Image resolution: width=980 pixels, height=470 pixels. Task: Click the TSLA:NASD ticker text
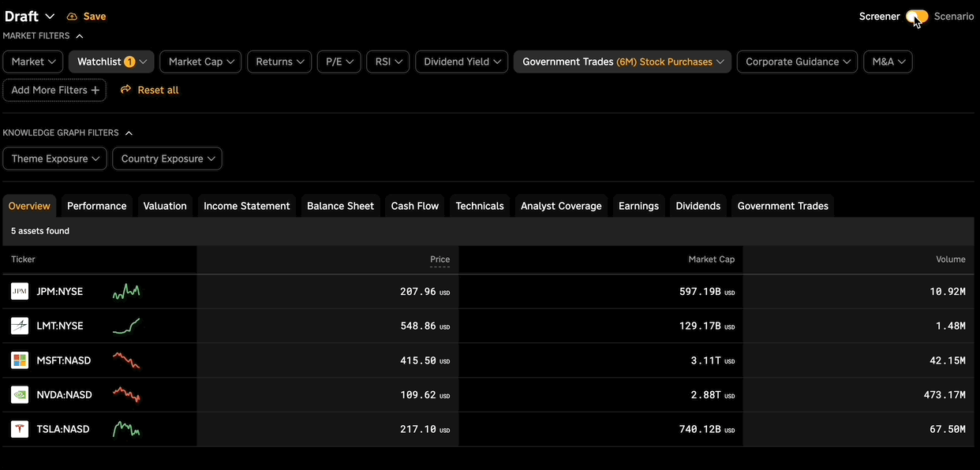point(63,429)
